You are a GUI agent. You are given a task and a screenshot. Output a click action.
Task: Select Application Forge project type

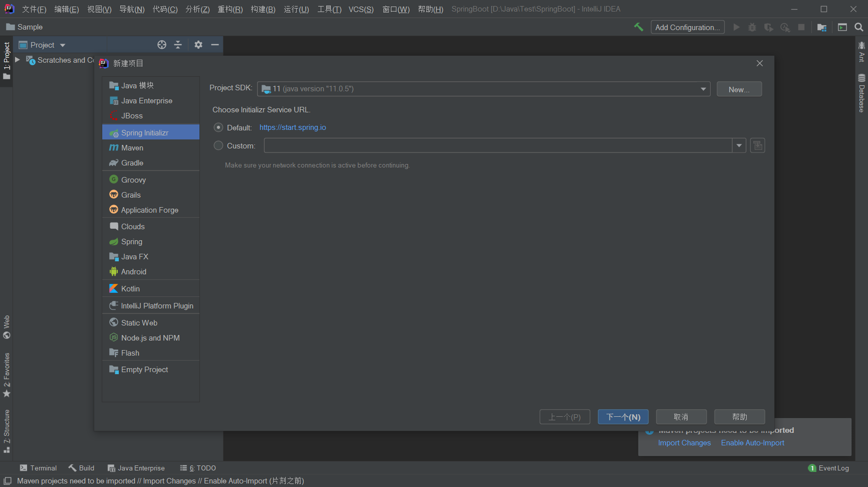click(x=151, y=210)
